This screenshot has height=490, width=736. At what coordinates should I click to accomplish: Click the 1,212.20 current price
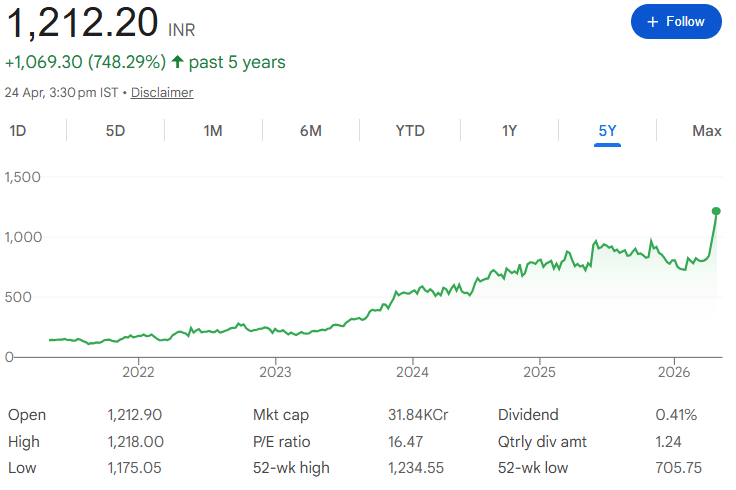pos(82,21)
